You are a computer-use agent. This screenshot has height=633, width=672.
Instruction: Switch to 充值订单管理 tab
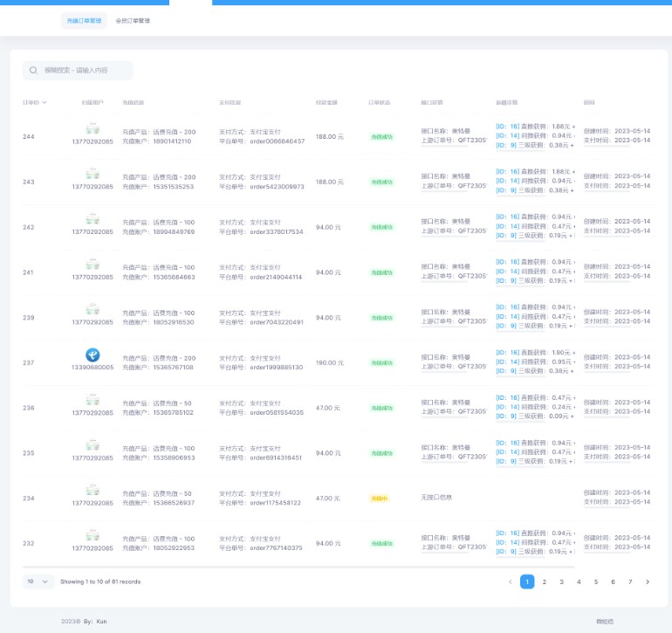85,21
